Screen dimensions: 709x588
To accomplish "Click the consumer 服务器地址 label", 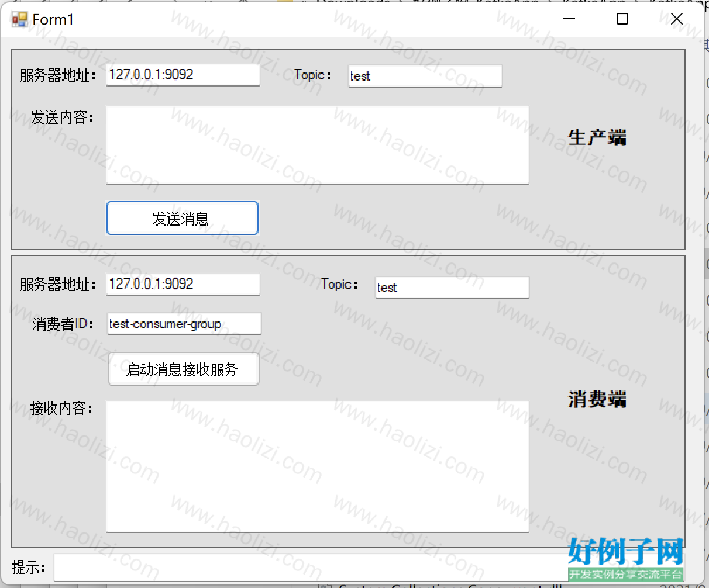I will 57,285.
